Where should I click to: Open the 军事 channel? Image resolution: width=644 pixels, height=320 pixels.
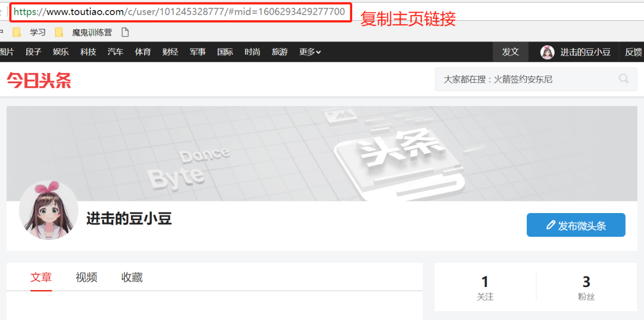point(198,52)
